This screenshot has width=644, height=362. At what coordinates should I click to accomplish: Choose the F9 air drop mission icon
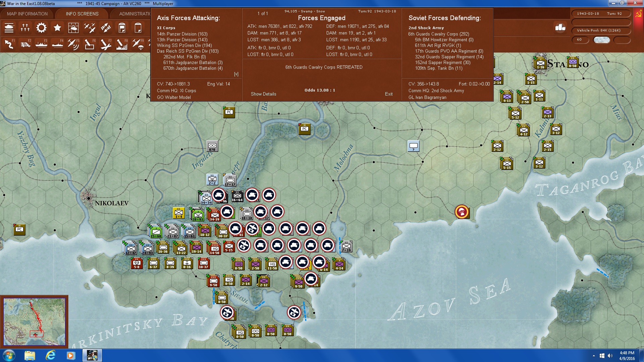click(138, 44)
